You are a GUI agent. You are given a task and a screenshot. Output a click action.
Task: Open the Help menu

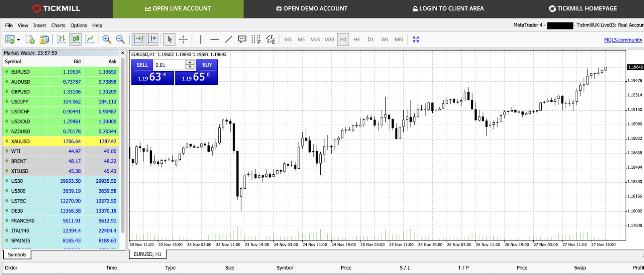97,25
